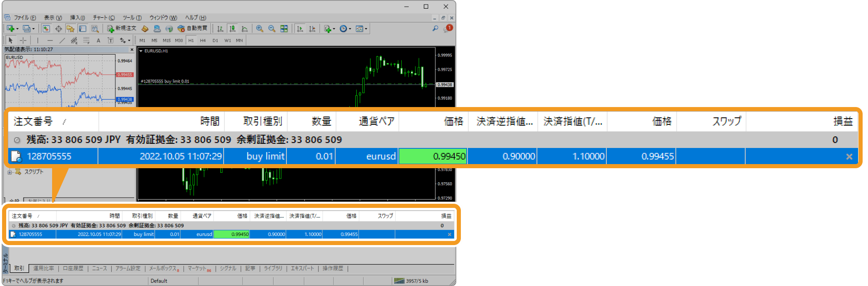The height and width of the screenshot is (286, 868).
Task: Open the 口座履歴 terminal tab
Action: [x=73, y=268]
